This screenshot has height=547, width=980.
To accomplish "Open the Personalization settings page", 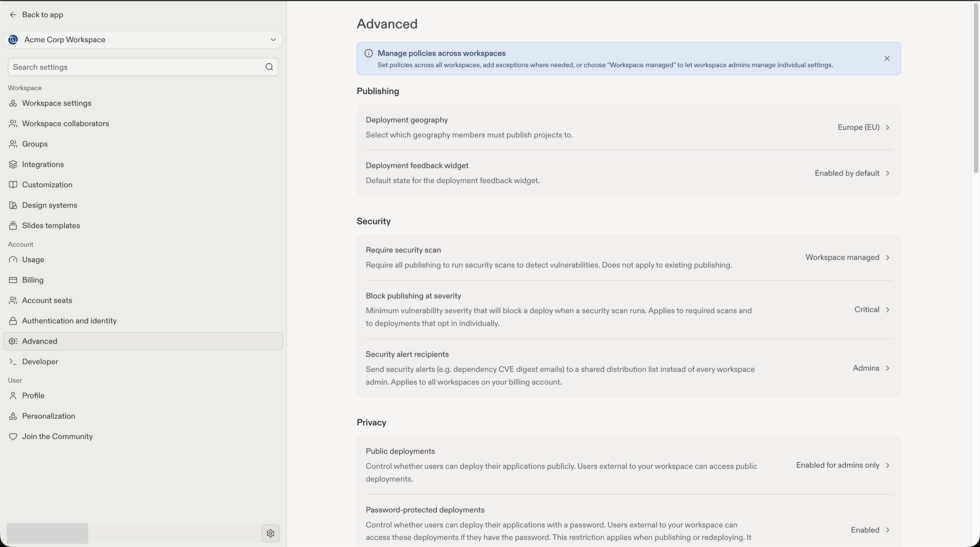I will pos(143,416).
